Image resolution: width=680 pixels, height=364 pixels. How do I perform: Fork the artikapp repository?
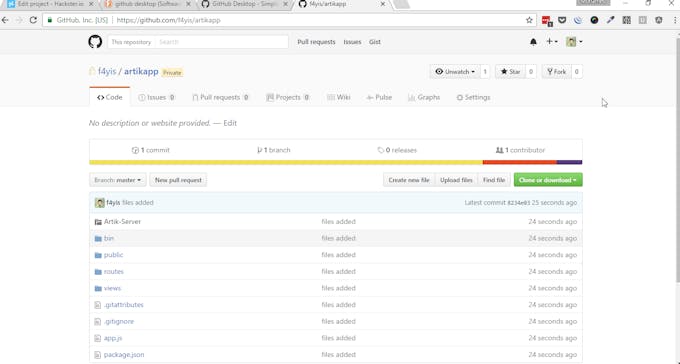click(x=557, y=72)
